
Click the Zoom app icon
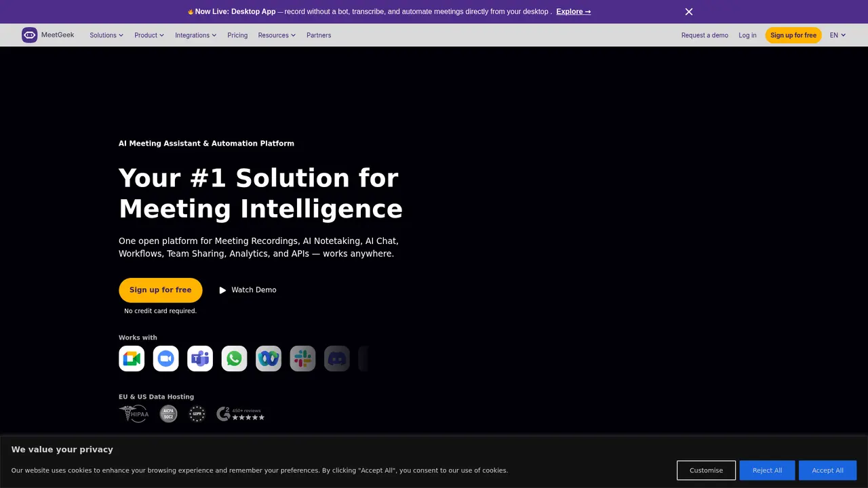(x=165, y=359)
